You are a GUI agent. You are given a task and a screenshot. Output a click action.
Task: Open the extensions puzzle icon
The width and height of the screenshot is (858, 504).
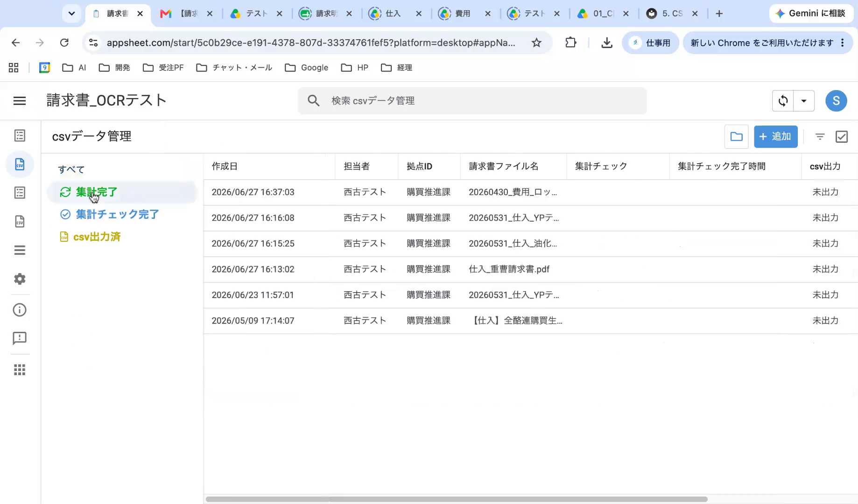570,43
